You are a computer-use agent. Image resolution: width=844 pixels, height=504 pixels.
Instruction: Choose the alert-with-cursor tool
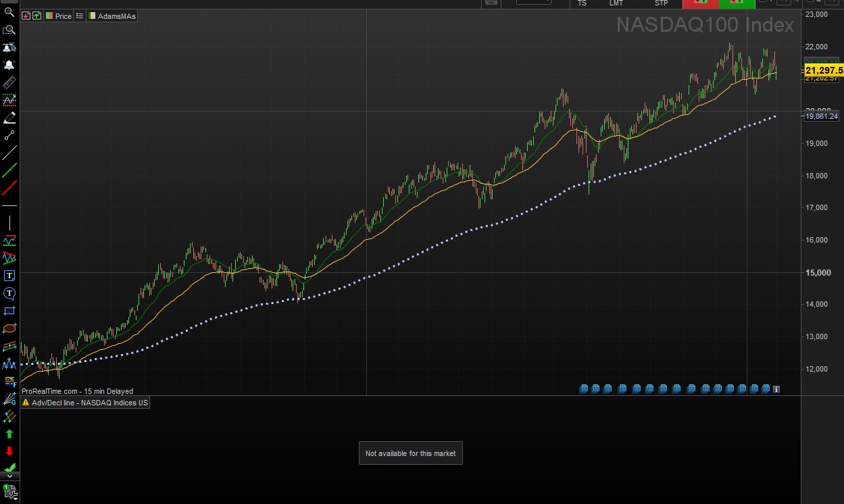point(9,47)
